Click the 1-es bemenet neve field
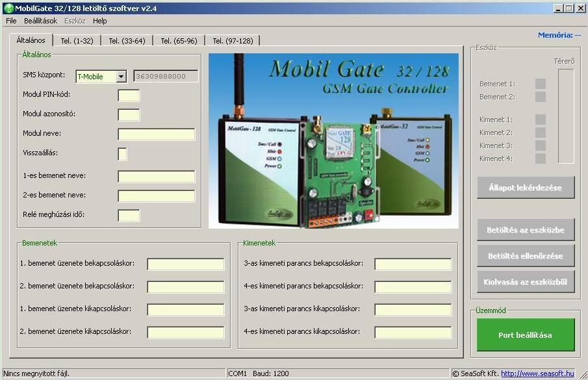The width and height of the screenshot is (588, 380). pyautogui.click(x=157, y=177)
